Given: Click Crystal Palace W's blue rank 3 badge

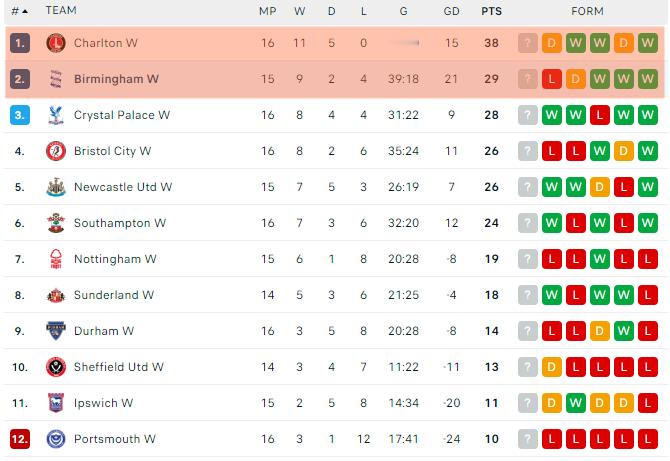Looking at the screenshot, I should 20,115.
